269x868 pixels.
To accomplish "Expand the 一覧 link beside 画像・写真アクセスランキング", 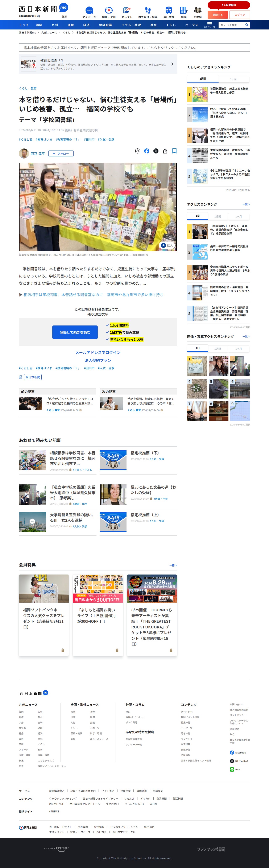I will 246,337.
